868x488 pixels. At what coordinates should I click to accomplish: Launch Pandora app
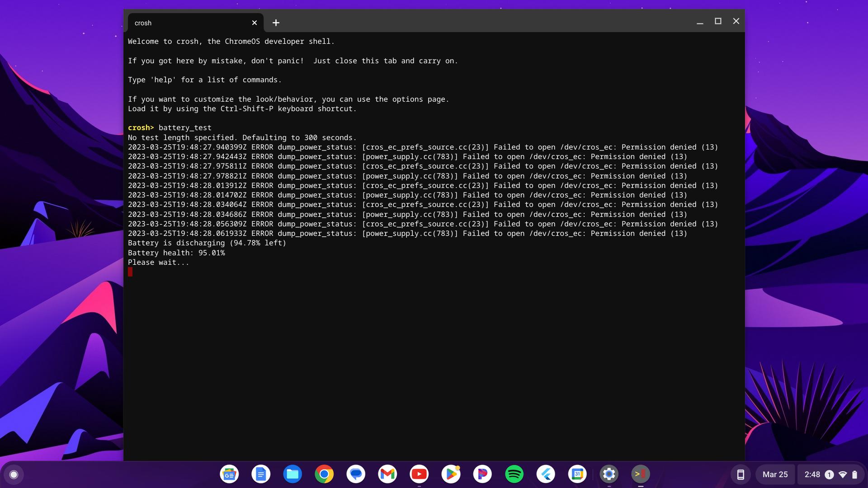tap(482, 474)
